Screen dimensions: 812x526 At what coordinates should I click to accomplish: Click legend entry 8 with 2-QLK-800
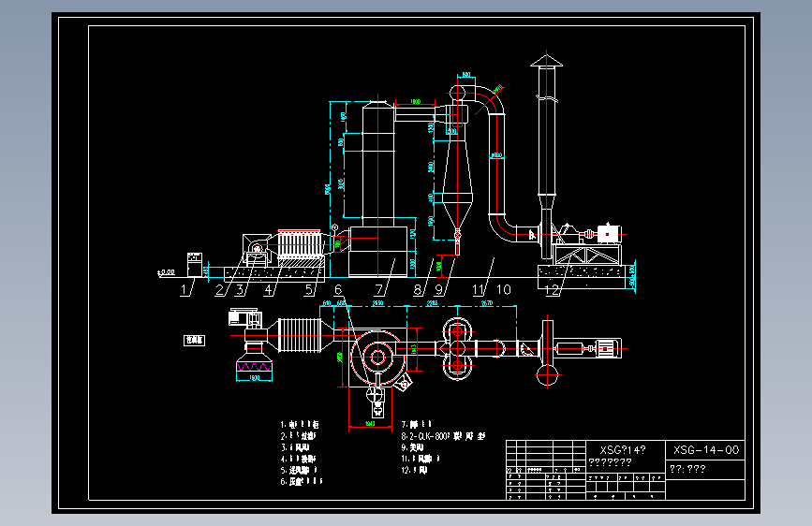pos(443,436)
